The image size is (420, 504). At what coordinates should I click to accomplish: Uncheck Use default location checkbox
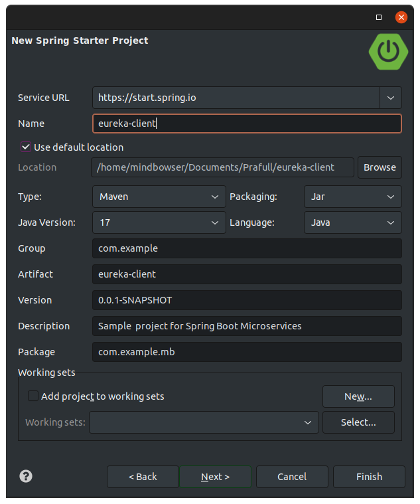pos(26,147)
